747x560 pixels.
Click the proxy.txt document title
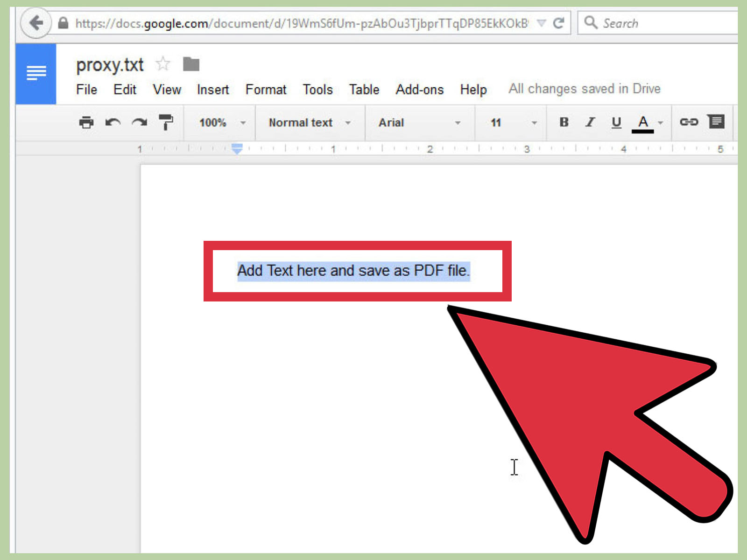(x=110, y=64)
